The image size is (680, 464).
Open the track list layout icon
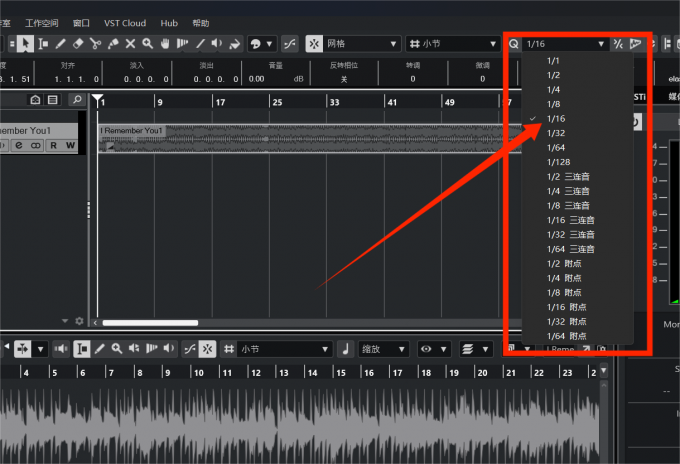pos(52,100)
